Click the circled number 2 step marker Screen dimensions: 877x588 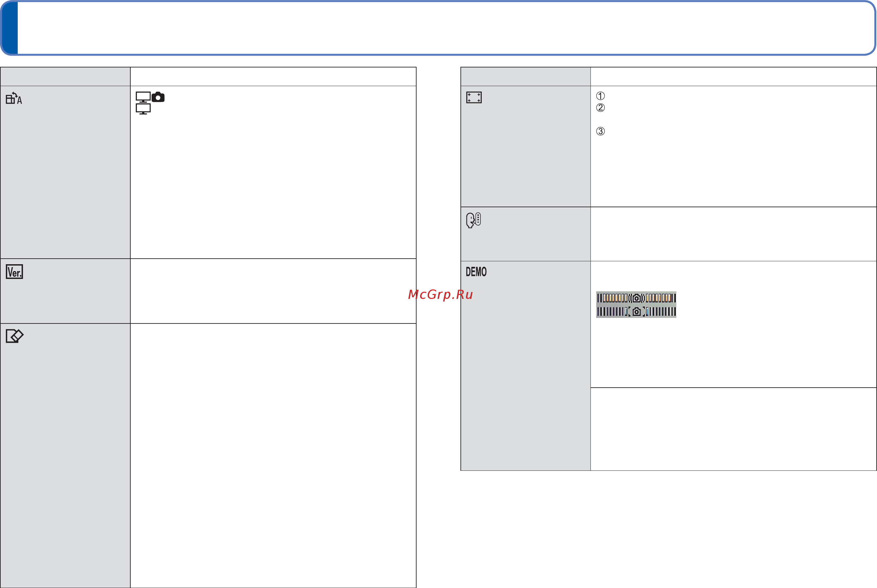click(600, 108)
